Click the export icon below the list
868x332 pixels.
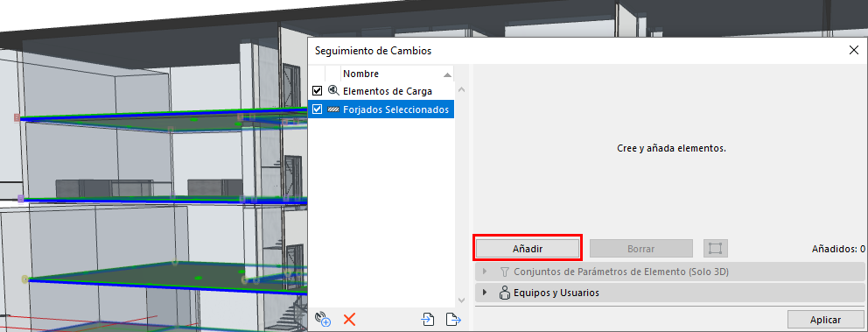(453, 319)
